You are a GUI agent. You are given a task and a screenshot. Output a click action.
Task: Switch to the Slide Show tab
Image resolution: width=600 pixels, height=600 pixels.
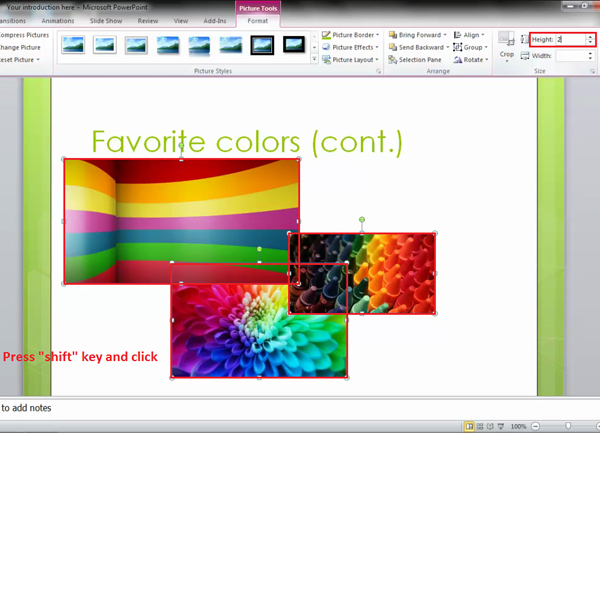(x=106, y=21)
